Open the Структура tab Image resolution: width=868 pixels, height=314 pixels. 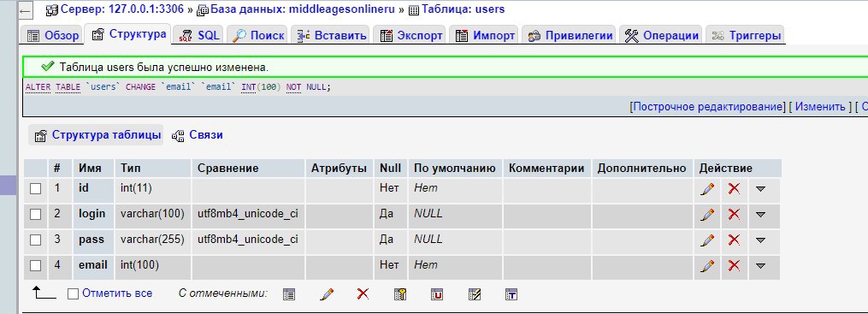[x=128, y=33]
